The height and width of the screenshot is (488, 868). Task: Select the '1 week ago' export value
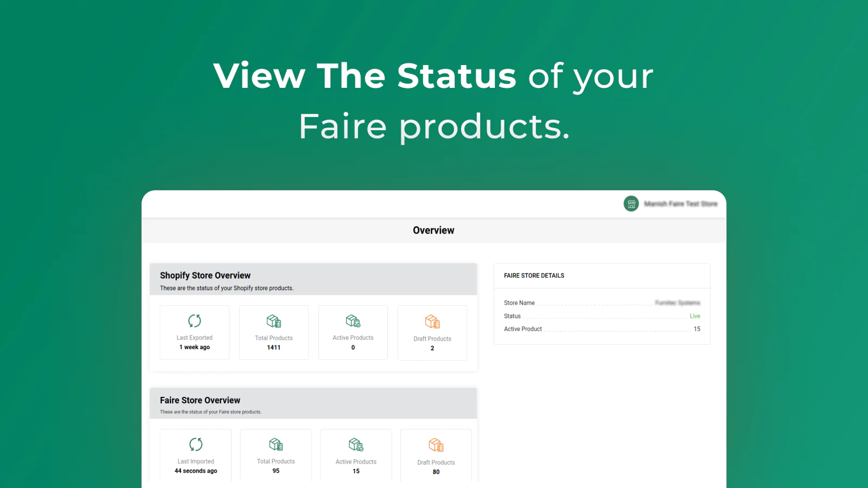(195, 348)
